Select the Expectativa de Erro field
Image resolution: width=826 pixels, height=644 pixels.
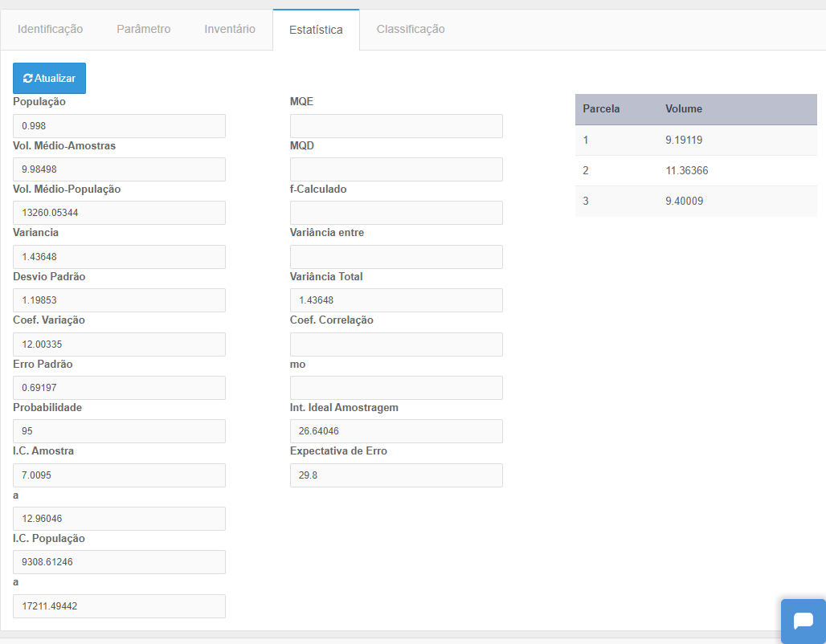396,475
